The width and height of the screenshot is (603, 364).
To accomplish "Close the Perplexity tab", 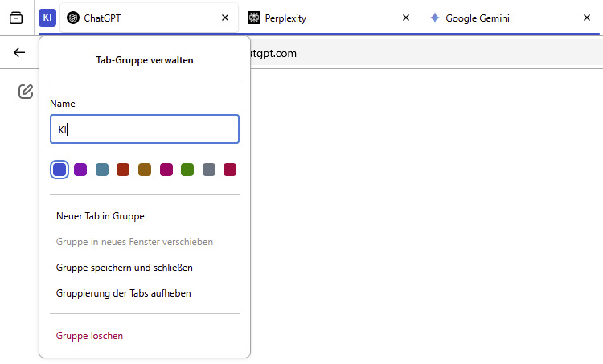I will 405,18.
